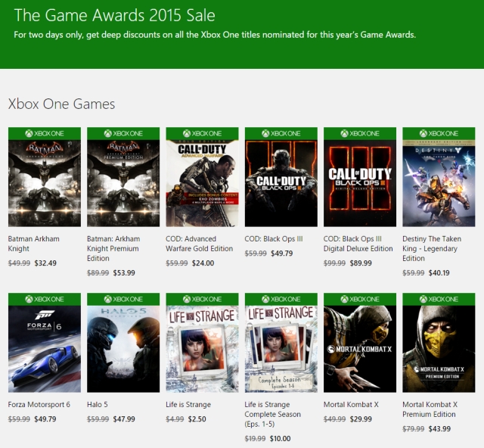
Task: Click Xbox One badge above Black Ops III Digital Deluxe
Action: pyautogui.click(x=360, y=133)
